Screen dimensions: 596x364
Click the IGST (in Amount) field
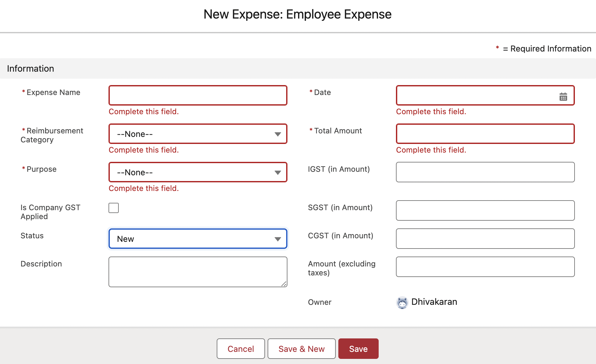(x=485, y=172)
